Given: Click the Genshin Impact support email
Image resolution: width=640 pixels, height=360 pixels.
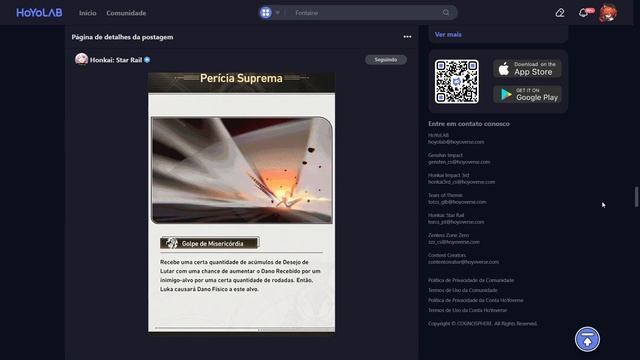Looking at the screenshot, I should 459,162.
